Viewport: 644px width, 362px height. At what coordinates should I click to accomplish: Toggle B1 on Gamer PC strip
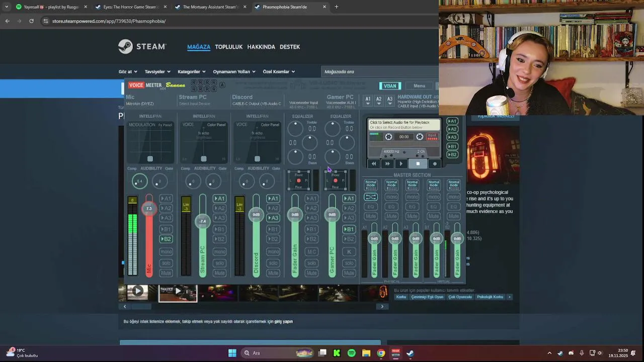(x=349, y=229)
